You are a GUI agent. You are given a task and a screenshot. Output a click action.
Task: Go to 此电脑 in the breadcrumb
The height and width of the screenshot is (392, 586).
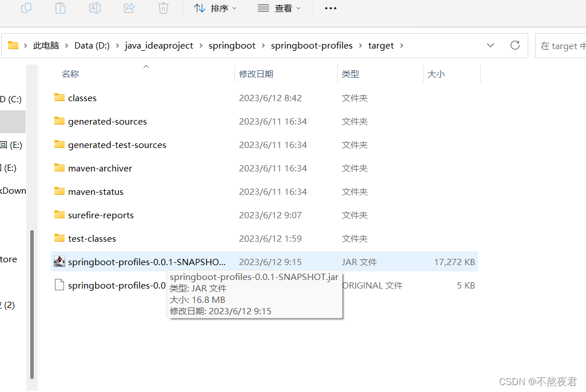(46, 46)
